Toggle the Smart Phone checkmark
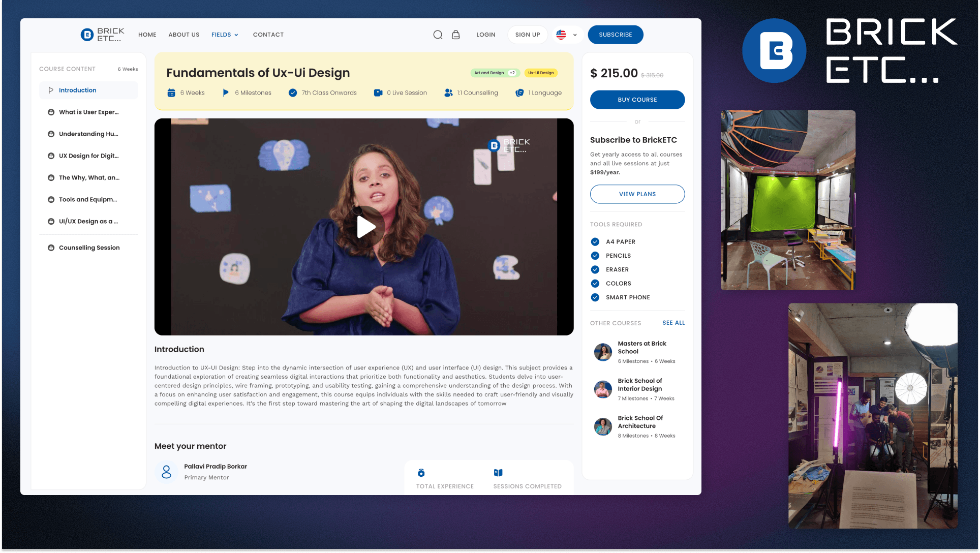The image size is (980, 553). click(x=595, y=297)
